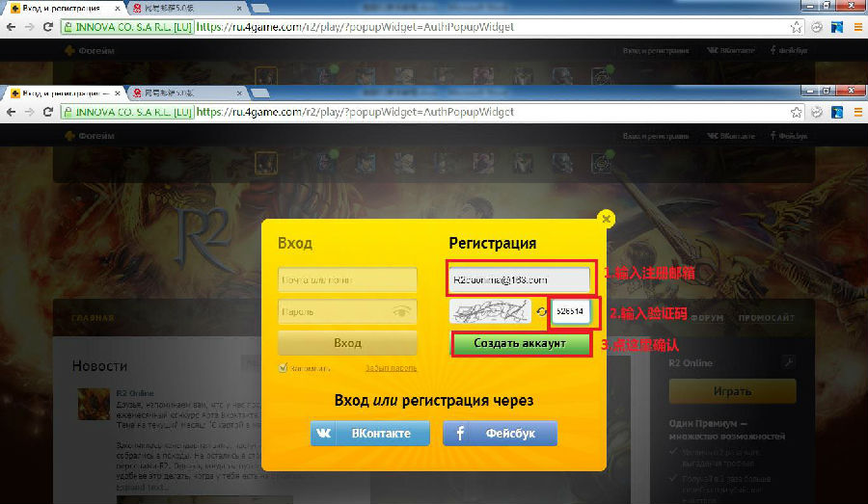Click the captcha refresh arrows icon
This screenshot has width=868, height=504.
(x=541, y=312)
